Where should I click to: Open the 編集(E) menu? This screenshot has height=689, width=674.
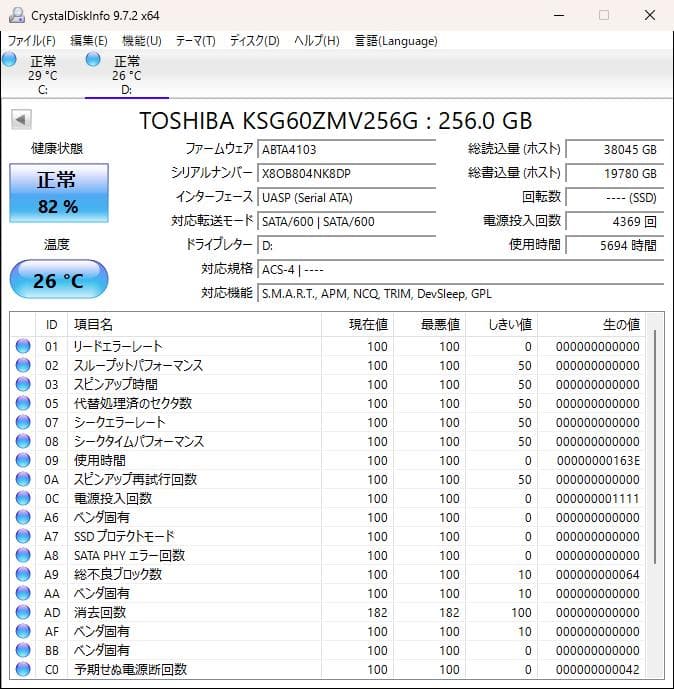[89, 41]
